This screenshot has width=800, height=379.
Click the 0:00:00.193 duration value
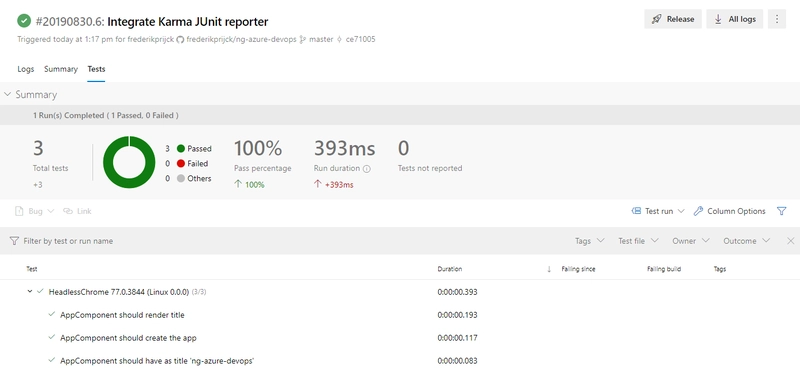[457, 315]
